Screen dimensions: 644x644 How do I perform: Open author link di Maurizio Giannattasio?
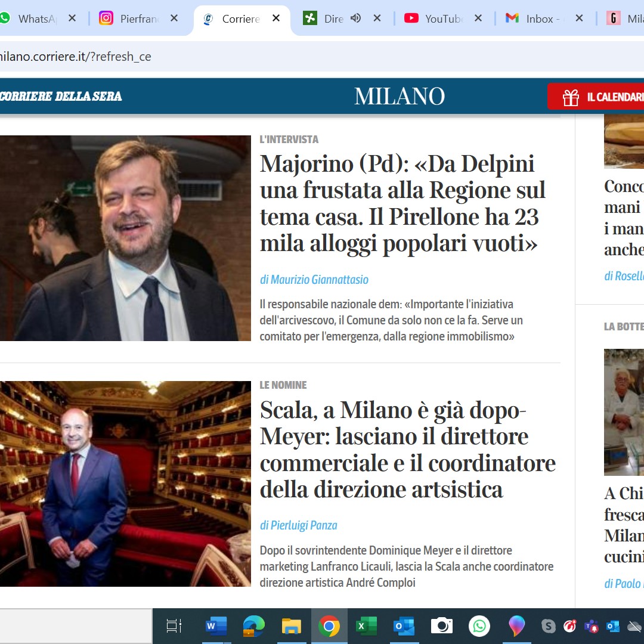[x=314, y=280]
